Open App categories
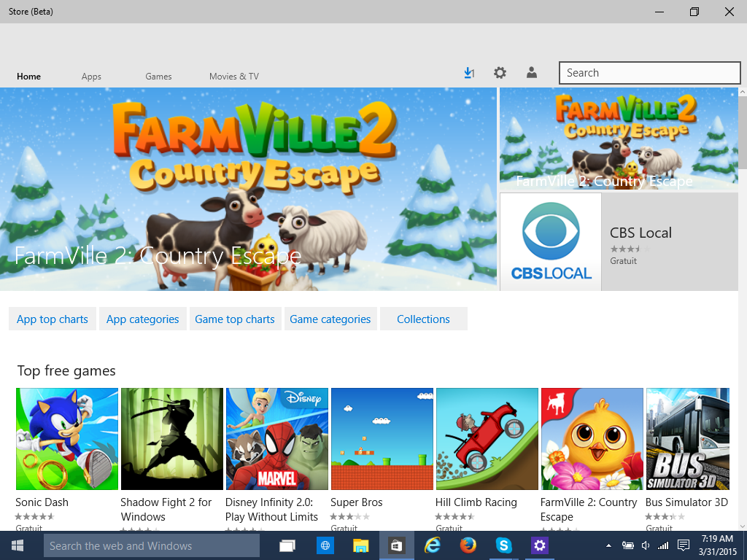The height and width of the screenshot is (560, 747). coord(142,319)
